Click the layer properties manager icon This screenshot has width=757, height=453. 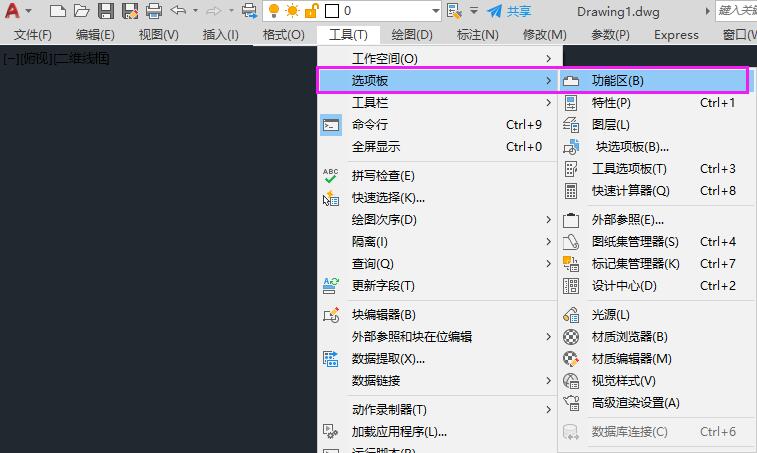[454, 11]
